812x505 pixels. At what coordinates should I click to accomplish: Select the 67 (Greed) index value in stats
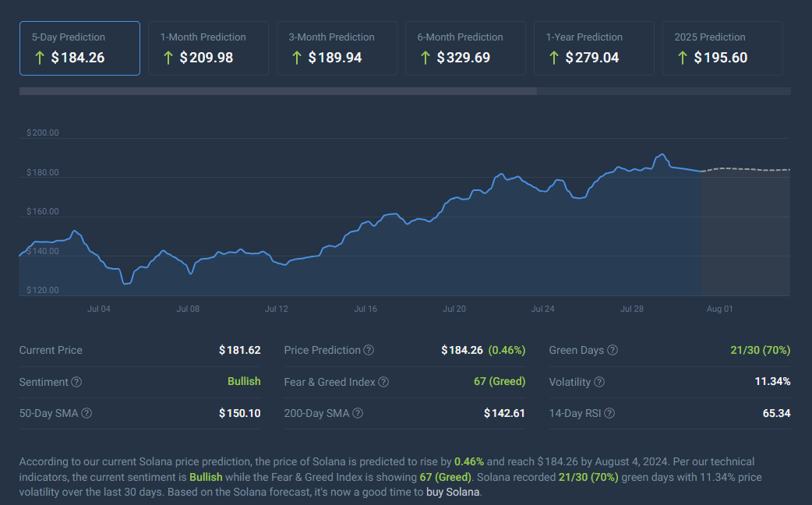pos(500,381)
